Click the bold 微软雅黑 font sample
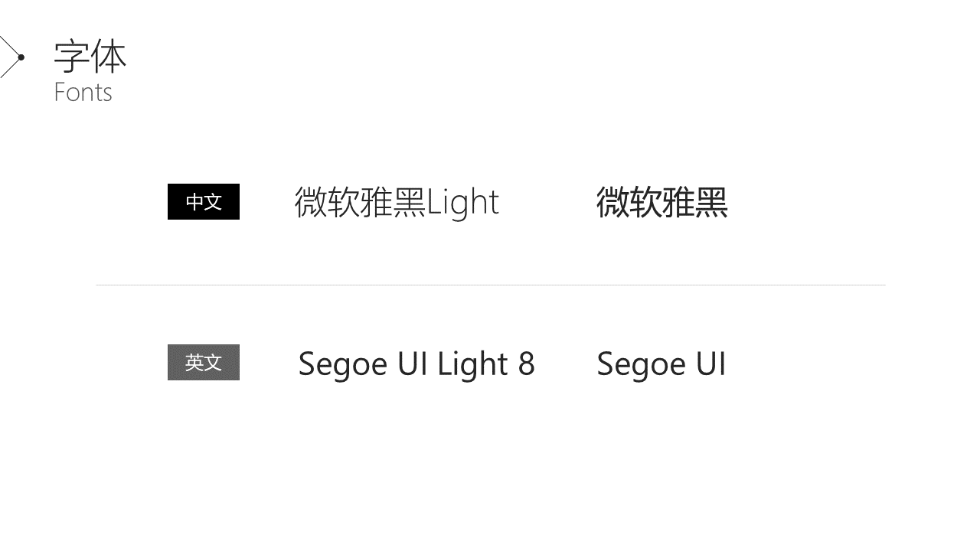 (x=661, y=202)
